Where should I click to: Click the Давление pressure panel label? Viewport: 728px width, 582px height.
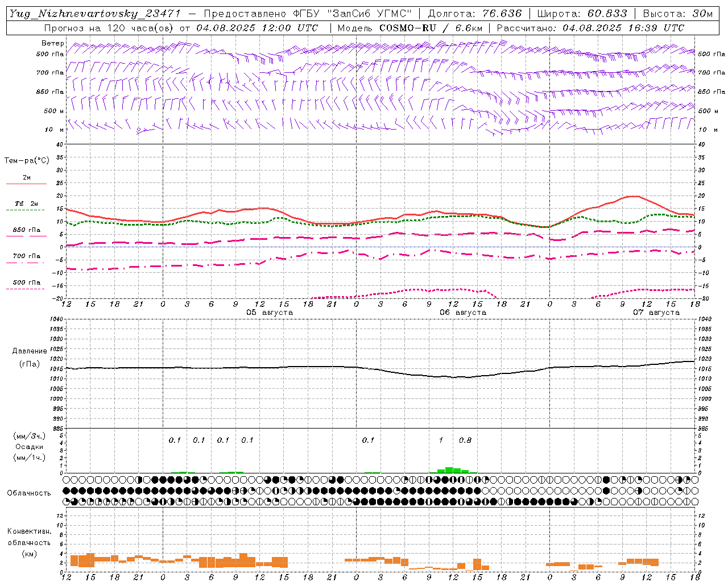[x=30, y=351]
